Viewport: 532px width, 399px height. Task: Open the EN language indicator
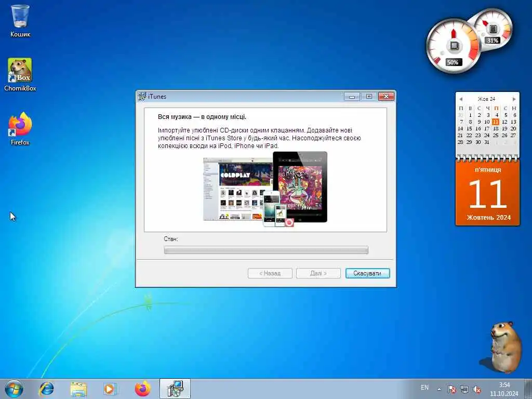tap(424, 388)
